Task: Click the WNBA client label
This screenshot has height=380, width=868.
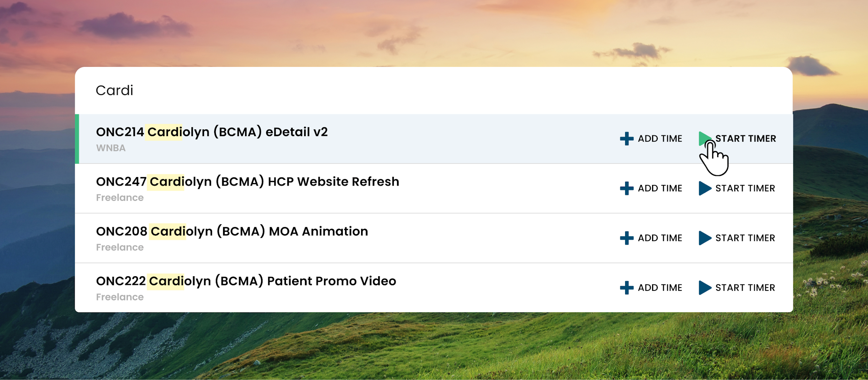Action: click(x=111, y=148)
